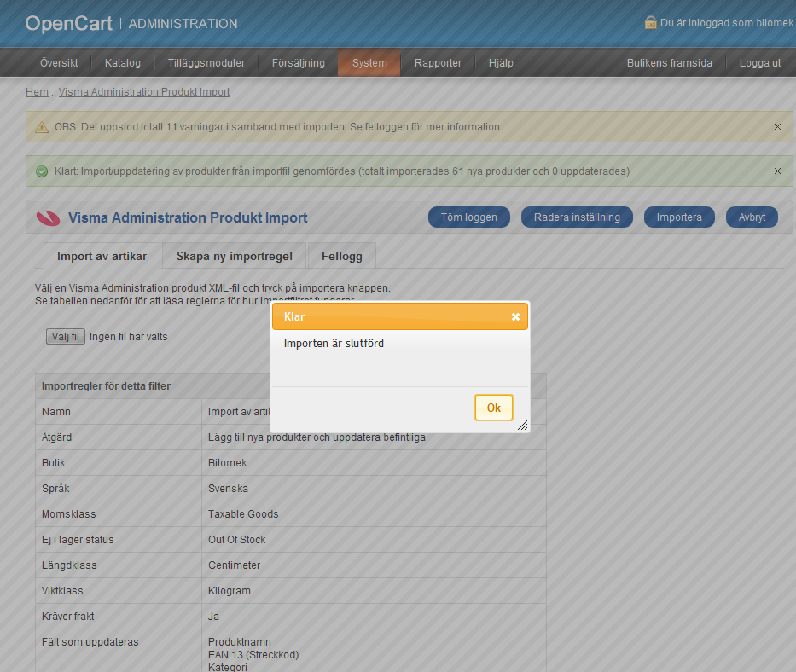This screenshot has height=672, width=796.
Task: Switch to the Fellogg tab
Action: (342, 256)
